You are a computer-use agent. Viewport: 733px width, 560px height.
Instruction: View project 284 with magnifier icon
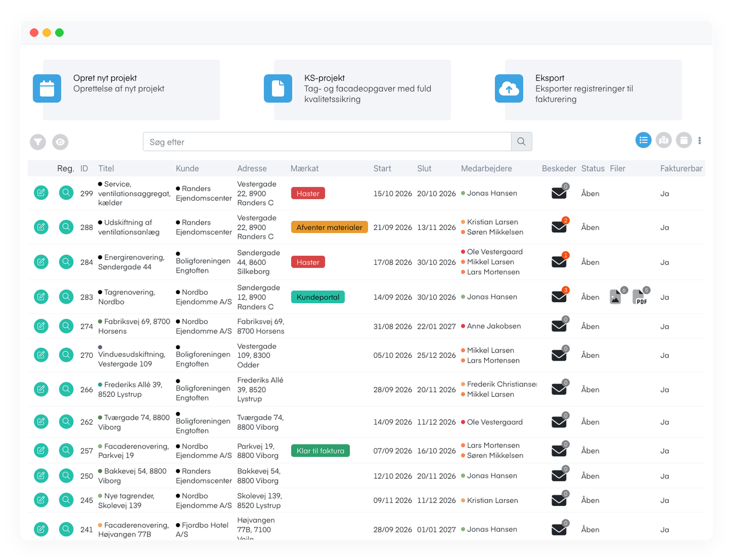[66, 262]
